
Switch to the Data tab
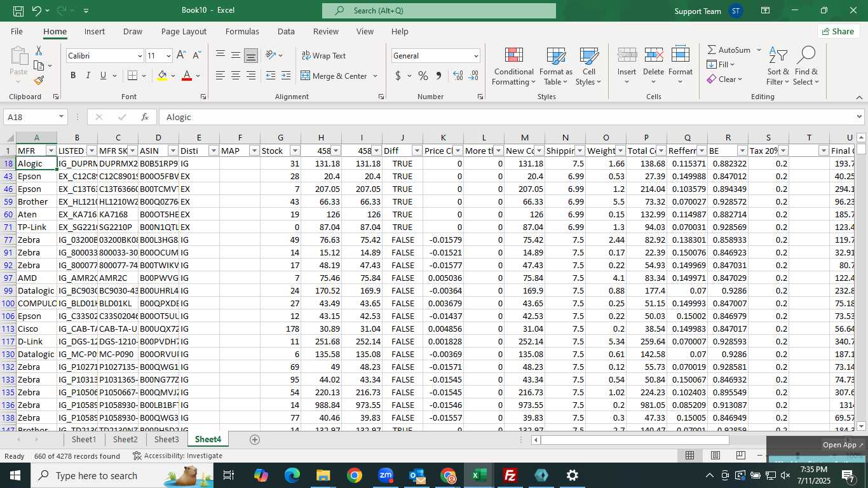click(286, 31)
